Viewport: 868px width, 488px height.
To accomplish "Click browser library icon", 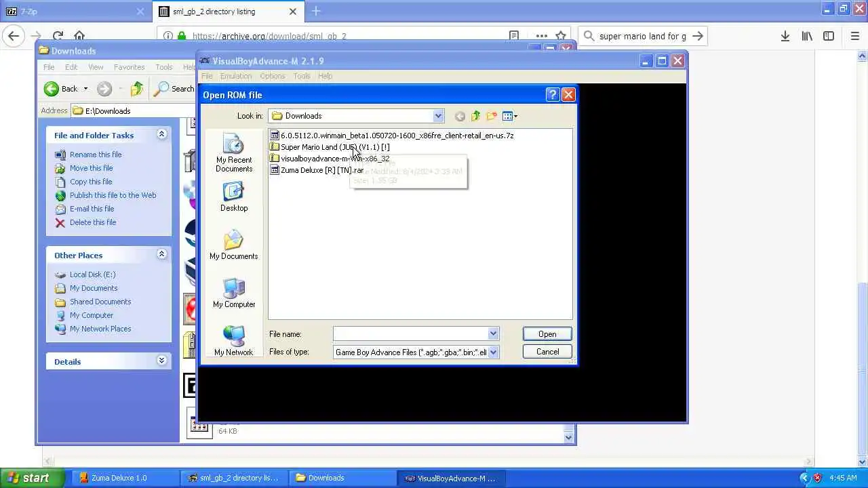I will click(807, 36).
